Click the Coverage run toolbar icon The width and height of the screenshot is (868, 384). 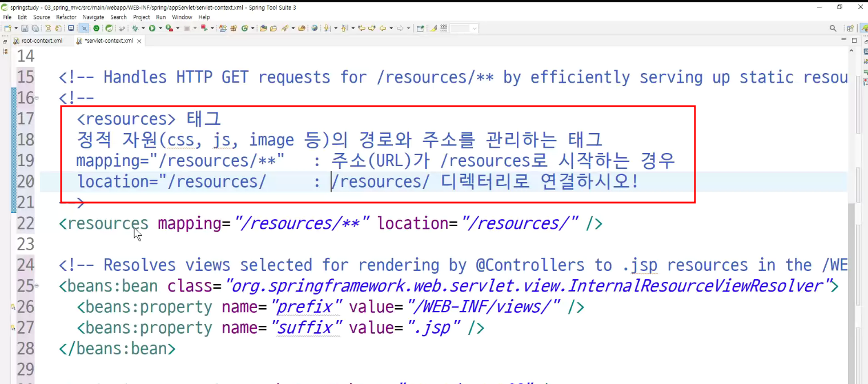click(x=169, y=28)
